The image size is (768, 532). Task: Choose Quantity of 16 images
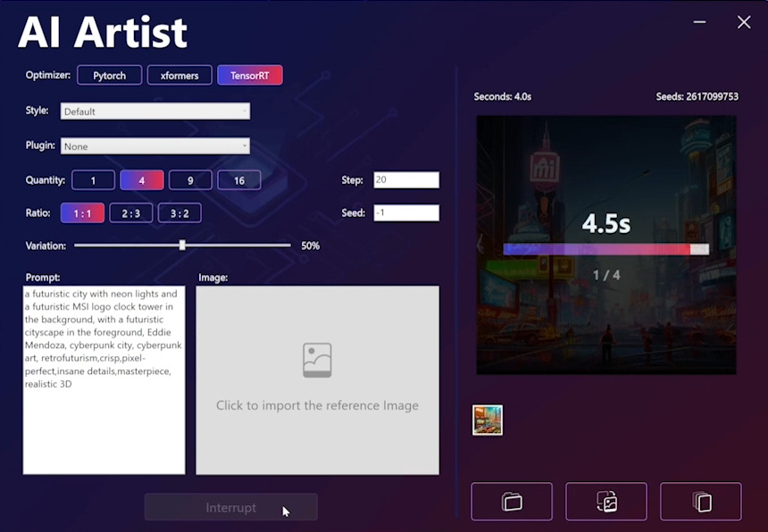click(x=239, y=180)
